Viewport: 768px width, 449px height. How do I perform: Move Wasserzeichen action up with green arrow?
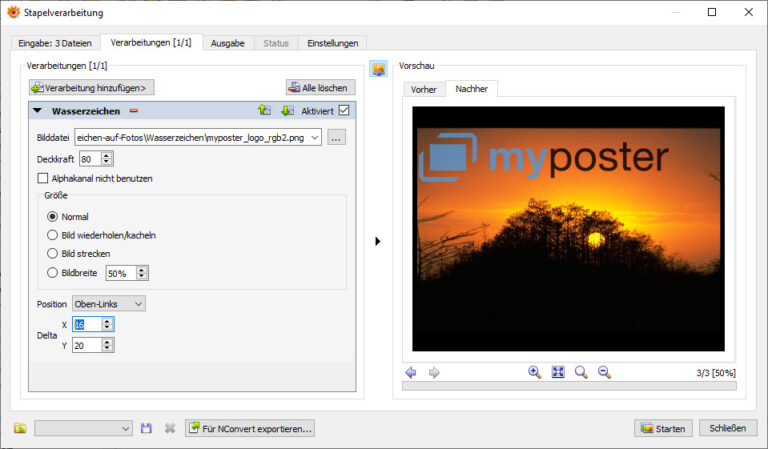(264, 111)
